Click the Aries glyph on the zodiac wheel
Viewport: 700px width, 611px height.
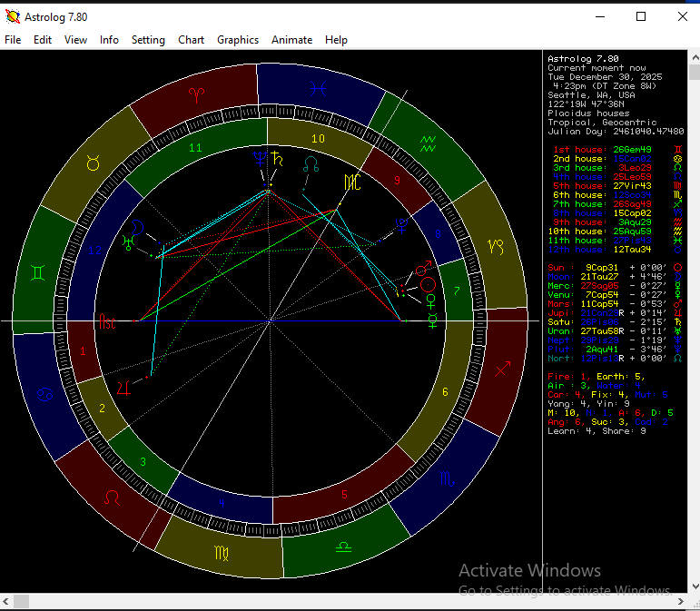[197, 94]
